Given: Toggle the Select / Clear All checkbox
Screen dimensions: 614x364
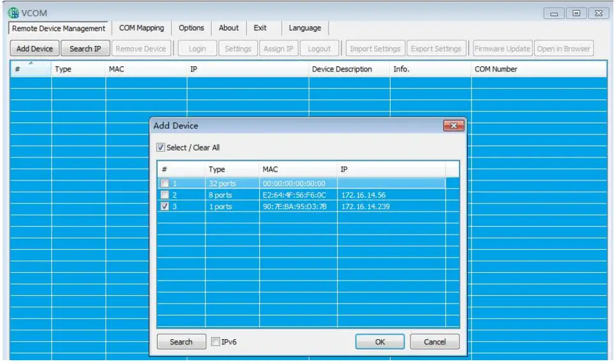Looking at the screenshot, I should [161, 147].
